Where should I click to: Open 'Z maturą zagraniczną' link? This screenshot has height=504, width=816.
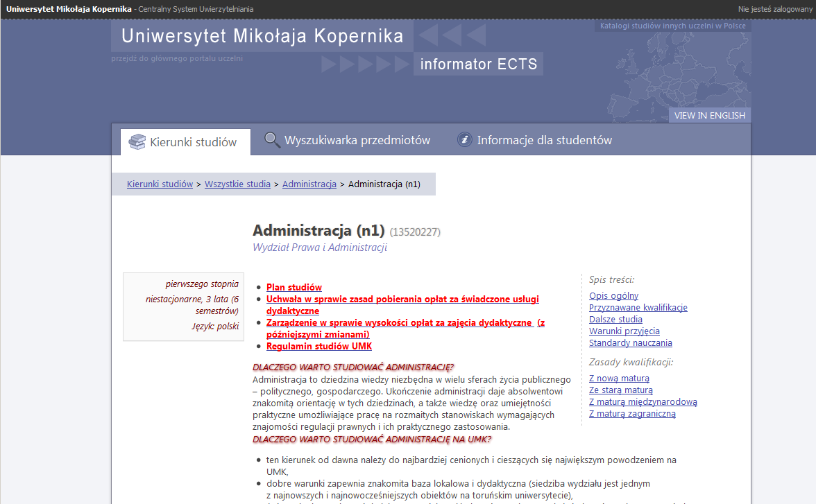tap(632, 414)
